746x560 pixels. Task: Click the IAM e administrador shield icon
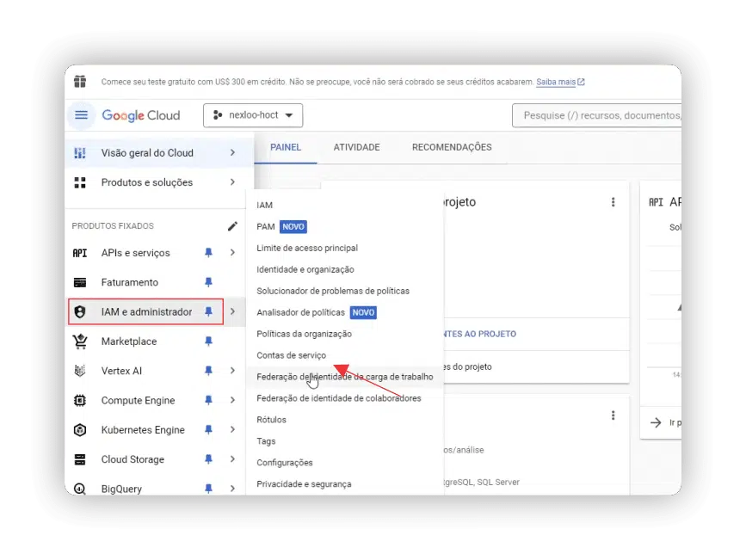coord(80,311)
